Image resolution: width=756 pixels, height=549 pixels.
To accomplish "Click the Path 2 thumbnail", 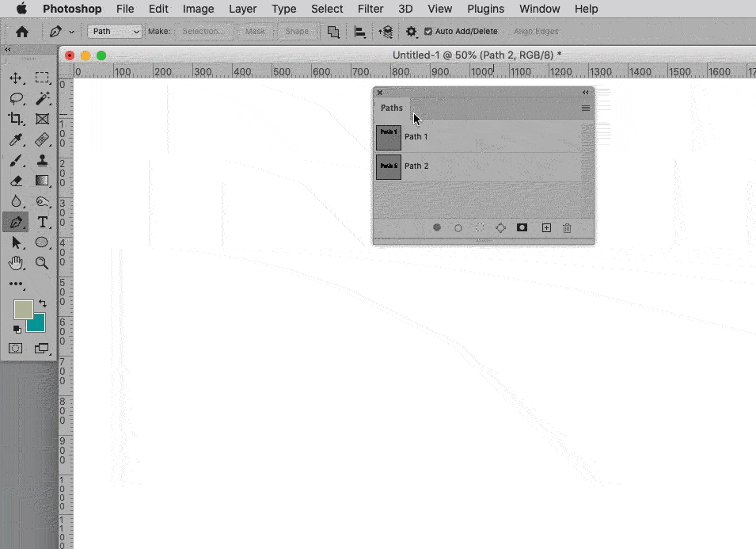I will [389, 167].
